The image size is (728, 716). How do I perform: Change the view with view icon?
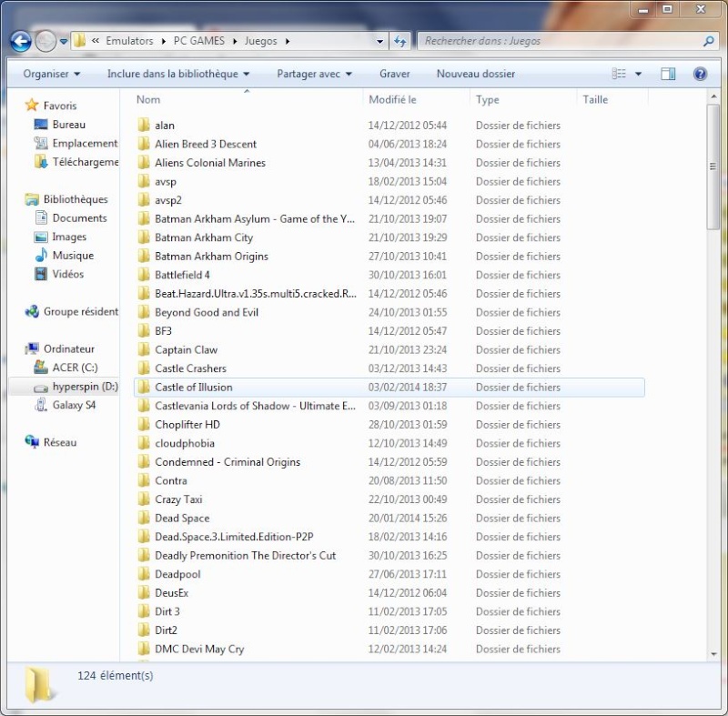click(619, 74)
